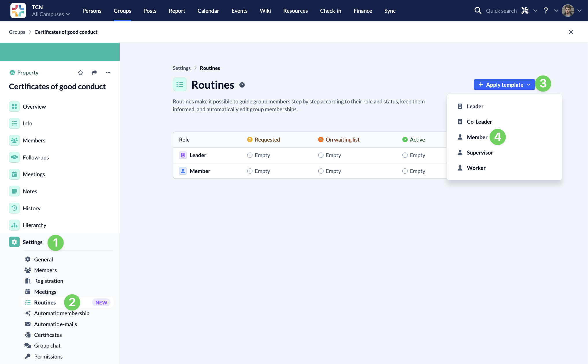The width and height of the screenshot is (588, 364).
Task: Click the tools wrench icon in header
Action: coord(525,11)
